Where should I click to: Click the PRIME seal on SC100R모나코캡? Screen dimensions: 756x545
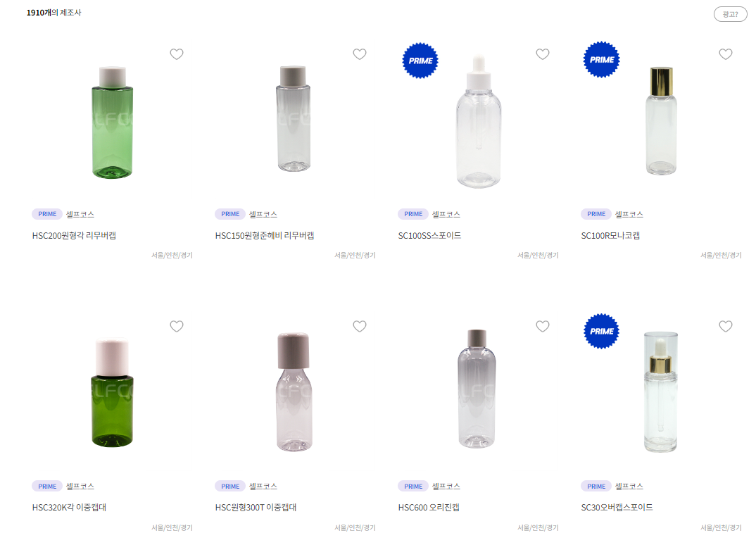[602, 60]
